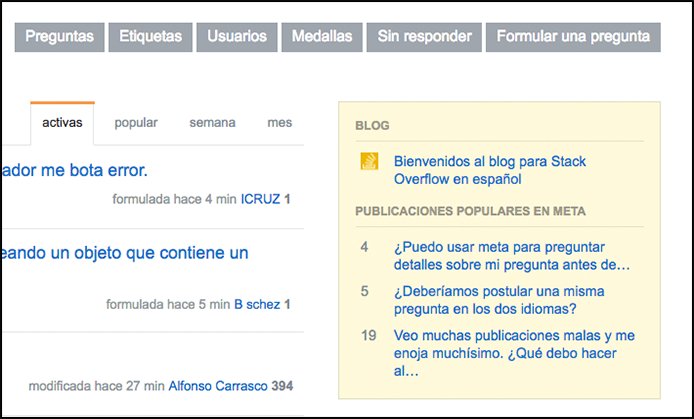Visit user ICRUZ profile
This screenshot has width=694, height=419.
260,200
